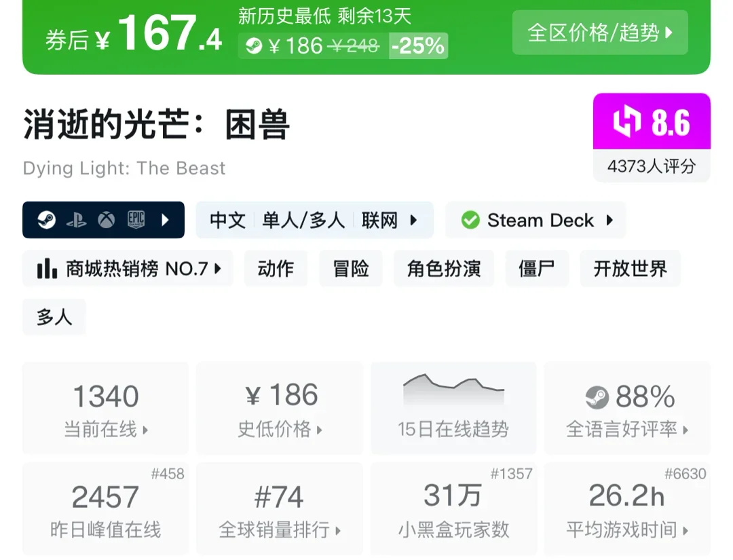Open the 1340 当前在线 stat card
The width and height of the screenshot is (733, 560).
click(106, 408)
